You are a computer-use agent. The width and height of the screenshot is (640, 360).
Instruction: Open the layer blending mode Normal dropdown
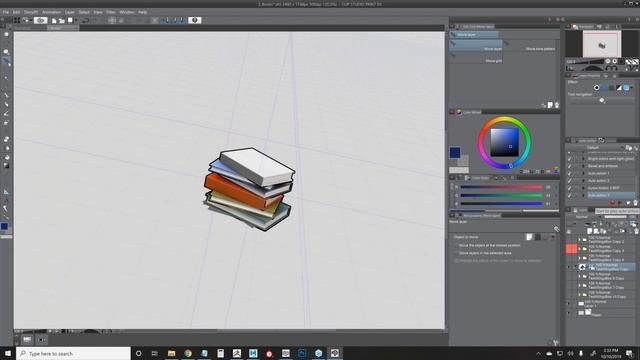584,217
